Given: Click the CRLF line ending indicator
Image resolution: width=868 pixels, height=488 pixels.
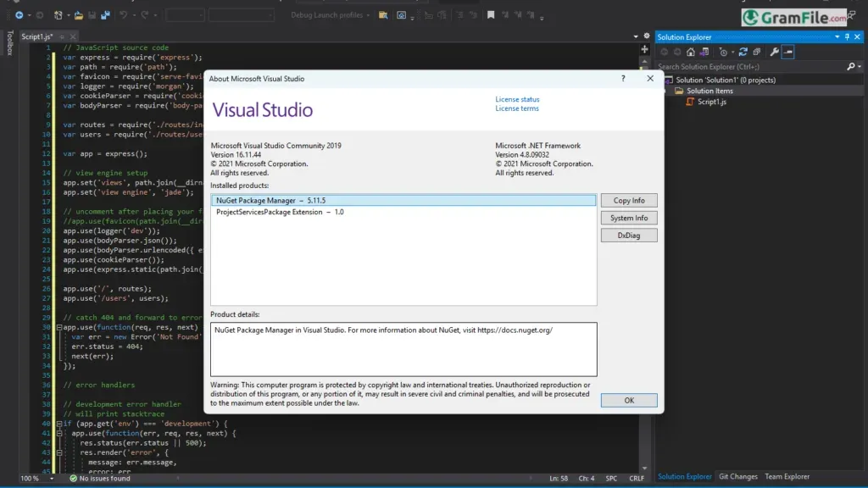Looking at the screenshot, I should click(x=637, y=479).
